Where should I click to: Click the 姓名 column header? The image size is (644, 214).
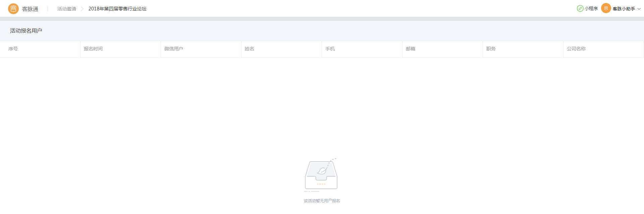click(x=250, y=49)
